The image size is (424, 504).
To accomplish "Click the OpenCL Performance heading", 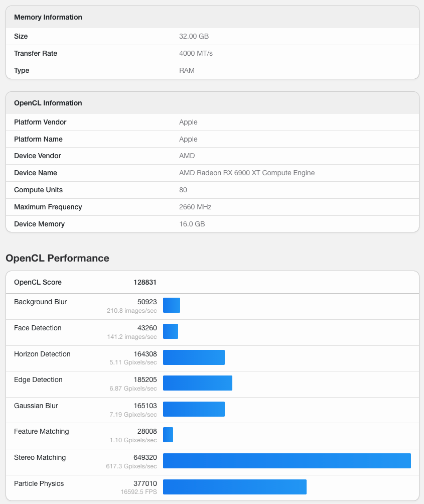I will (x=57, y=258).
